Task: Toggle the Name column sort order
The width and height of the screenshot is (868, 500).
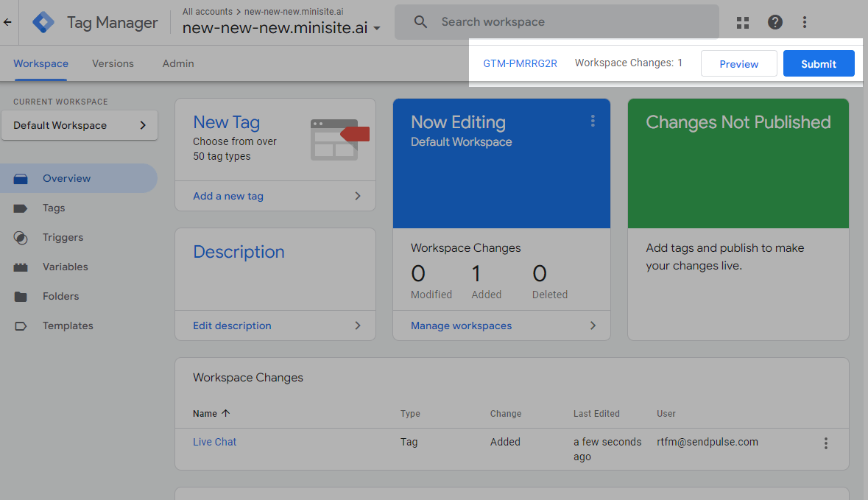Action: (x=211, y=413)
